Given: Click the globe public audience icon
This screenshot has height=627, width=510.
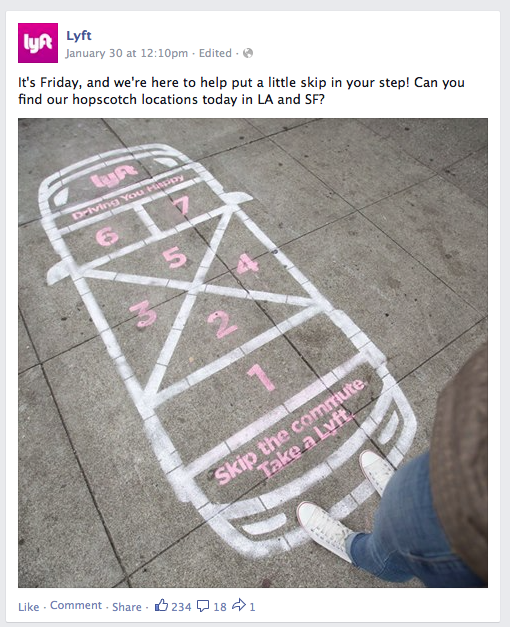Looking at the screenshot, I should pyautogui.click(x=248, y=53).
